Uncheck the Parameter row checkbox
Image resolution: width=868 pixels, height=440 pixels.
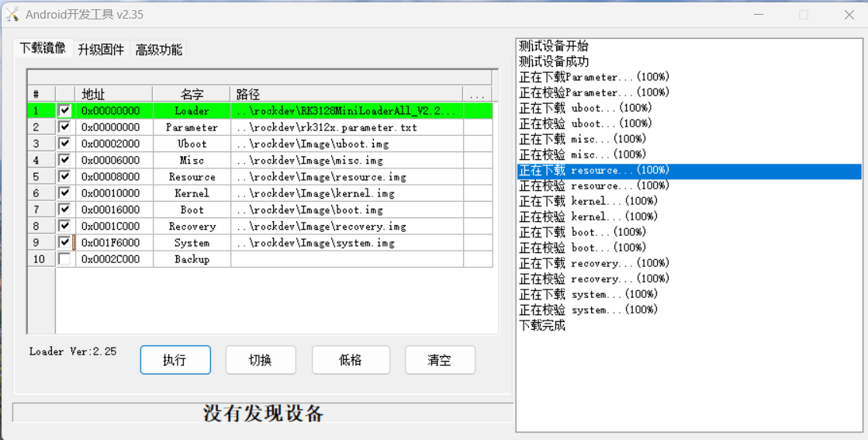click(64, 126)
